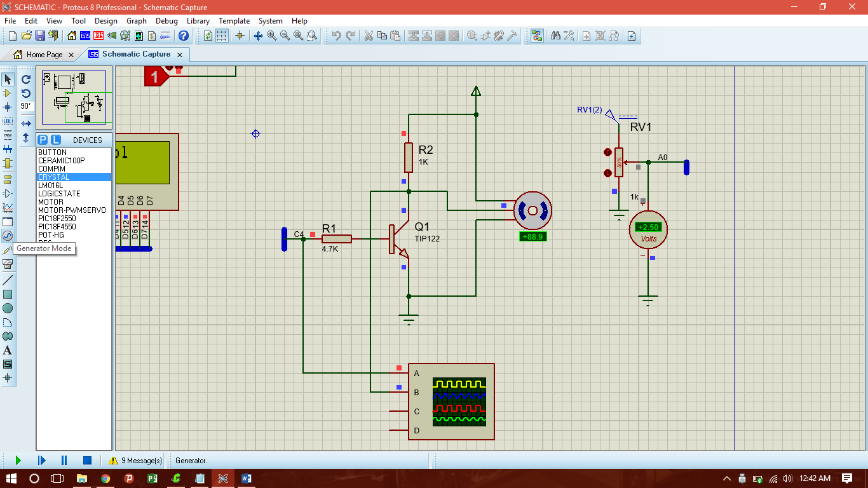Rotate clockwise using the rotate icon
868x488 pixels.
[26, 79]
